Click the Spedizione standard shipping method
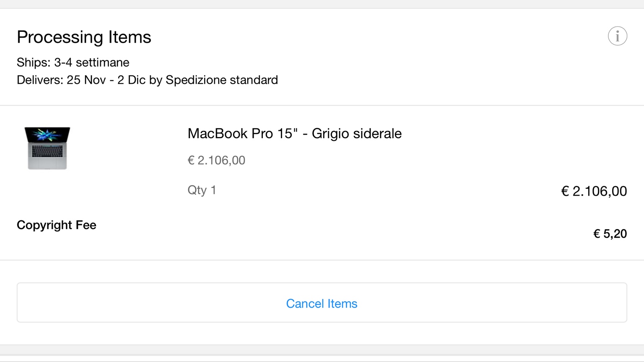The height and width of the screenshot is (362, 644). (x=222, y=80)
